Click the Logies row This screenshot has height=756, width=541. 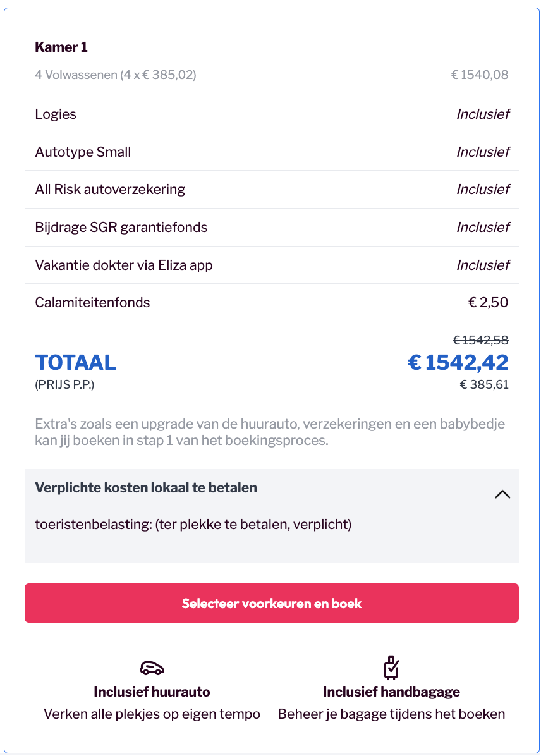coord(272,114)
